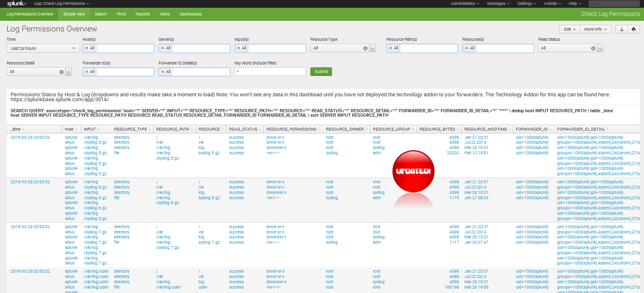
Task: Focus the Key Word include filter field
Action: (x=270, y=72)
